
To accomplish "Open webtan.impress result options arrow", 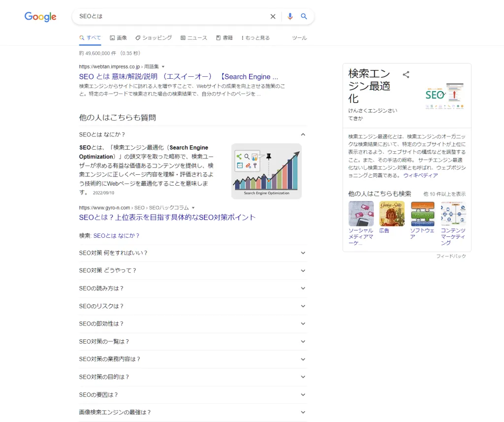I will (x=163, y=66).
